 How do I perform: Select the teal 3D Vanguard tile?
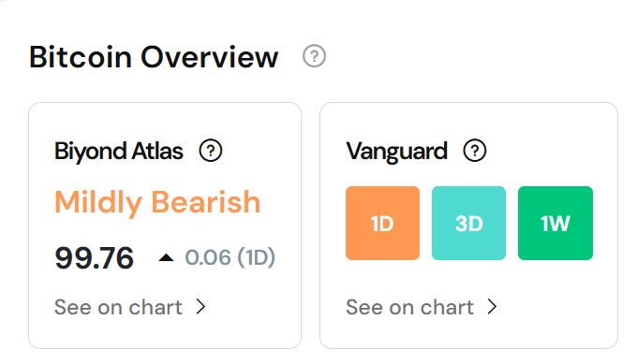(468, 224)
